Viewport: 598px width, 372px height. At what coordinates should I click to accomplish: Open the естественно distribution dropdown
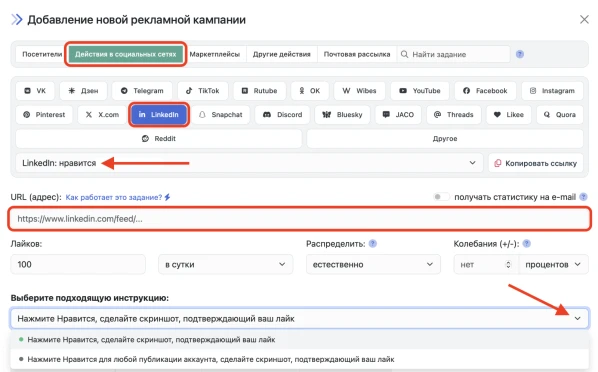(373, 264)
